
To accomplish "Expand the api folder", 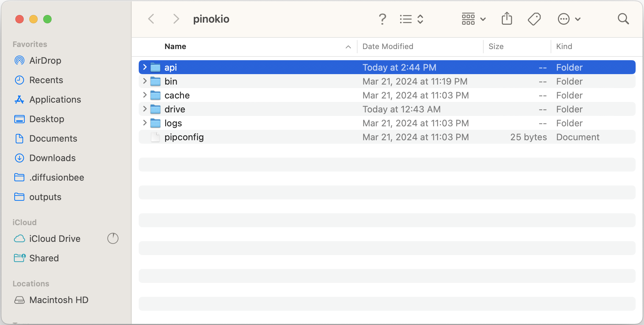I will (145, 67).
